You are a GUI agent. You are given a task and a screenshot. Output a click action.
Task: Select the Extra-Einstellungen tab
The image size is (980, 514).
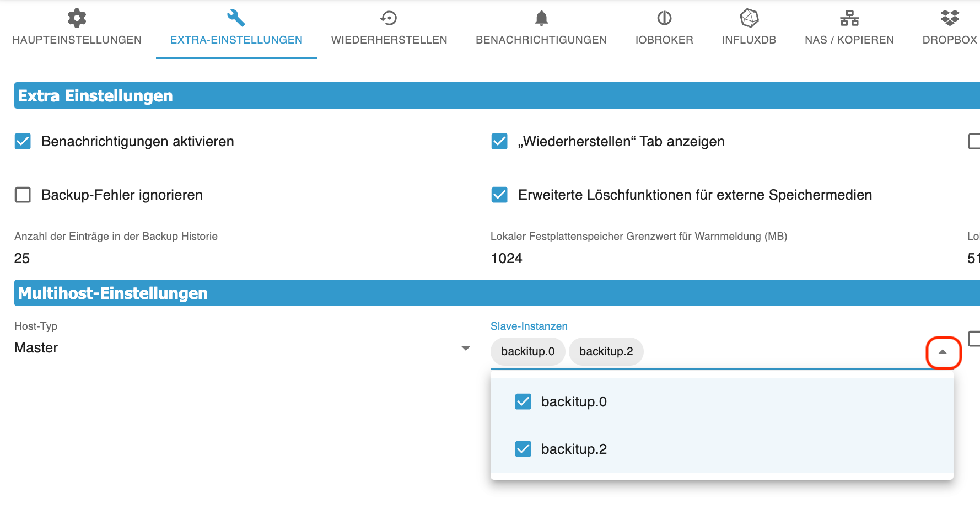(x=236, y=40)
